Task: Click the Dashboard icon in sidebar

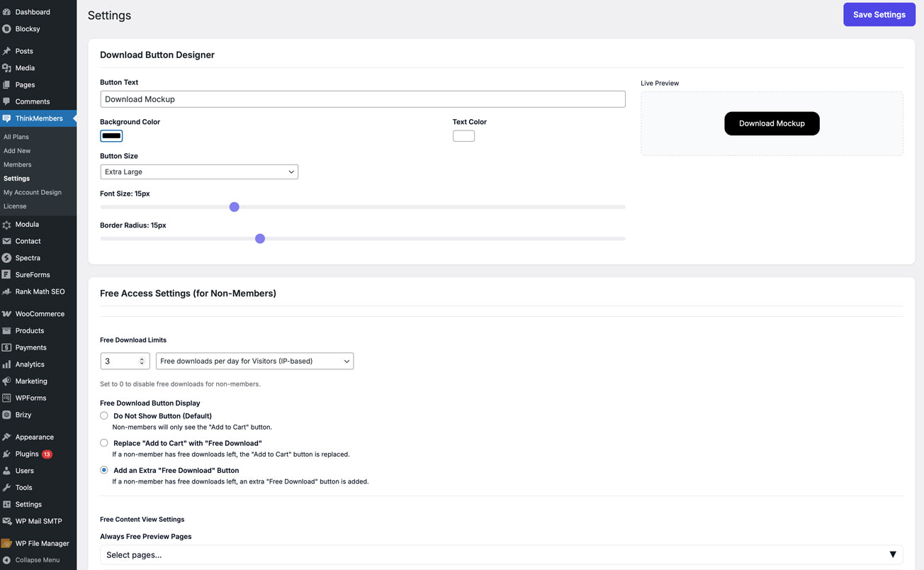Action: coord(6,12)
